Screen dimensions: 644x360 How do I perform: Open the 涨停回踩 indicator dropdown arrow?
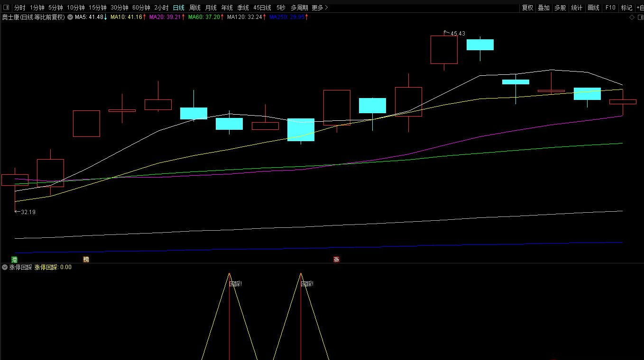[x=5, y=267]
